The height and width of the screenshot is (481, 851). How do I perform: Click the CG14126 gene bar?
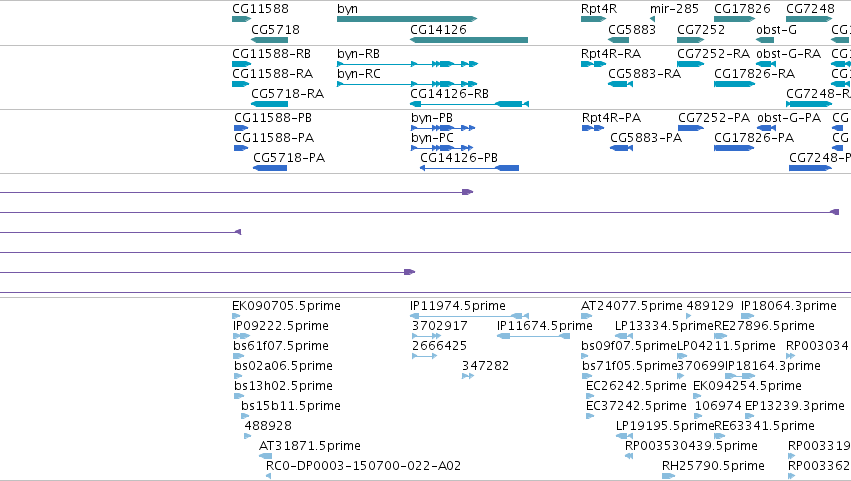469,40
